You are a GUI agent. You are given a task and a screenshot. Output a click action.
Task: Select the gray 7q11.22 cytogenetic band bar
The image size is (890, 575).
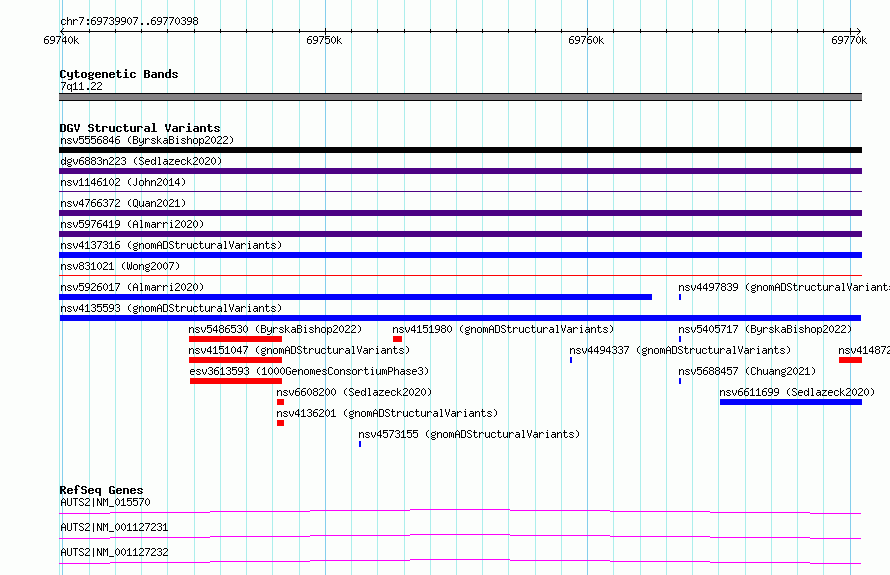point(460,97)
